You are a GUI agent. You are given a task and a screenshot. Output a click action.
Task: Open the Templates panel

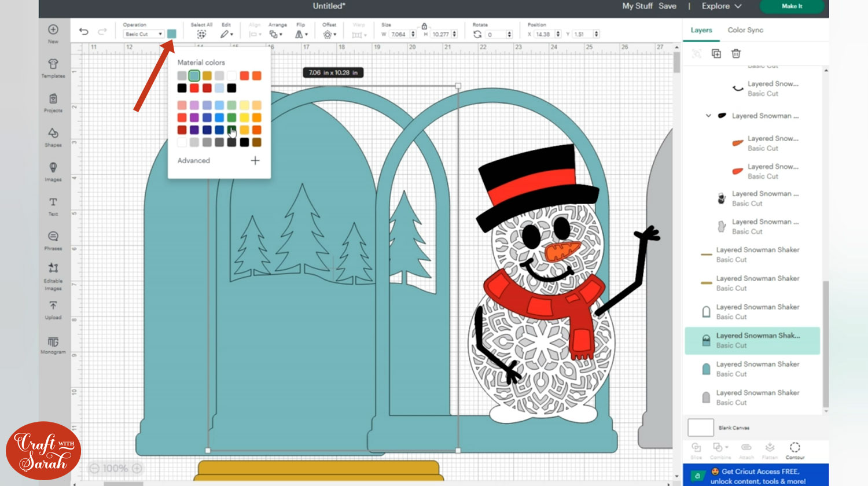pyautogui.click(x=53, y=68)
